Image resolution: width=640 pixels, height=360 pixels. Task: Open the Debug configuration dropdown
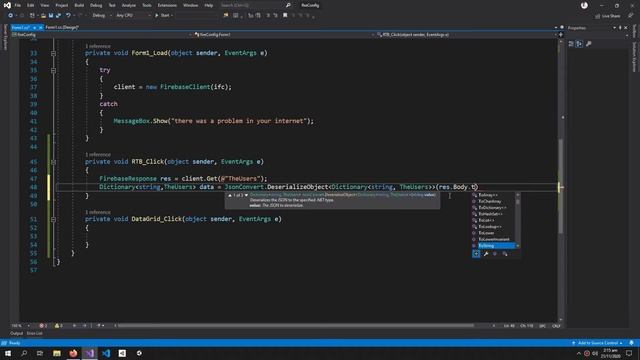101,16
